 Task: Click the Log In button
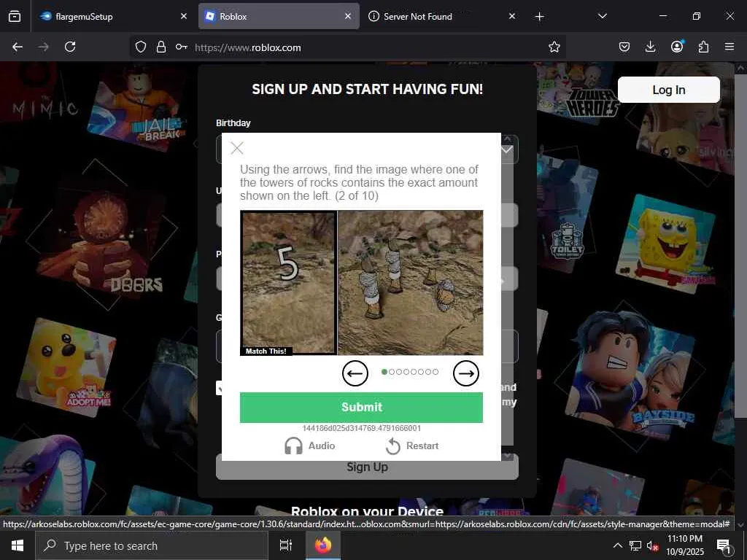[x=668, y=90]
